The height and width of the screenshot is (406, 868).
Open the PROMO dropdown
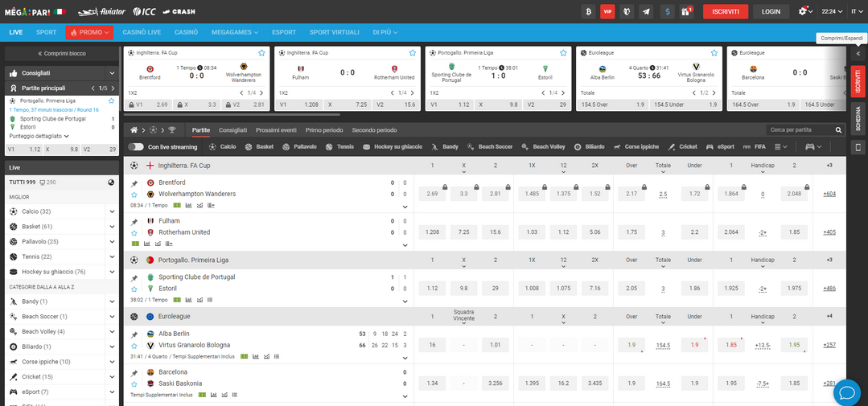pos(89,32)
